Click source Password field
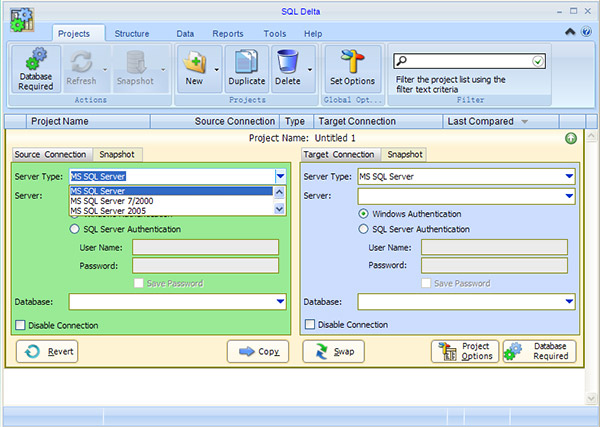 [x=205, y=265]
